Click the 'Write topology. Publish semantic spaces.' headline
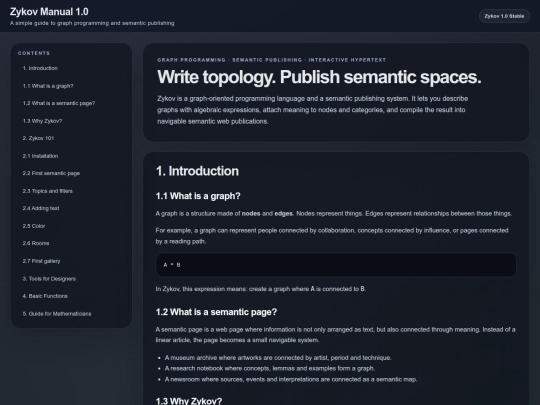The width and height of the screenshot is (540, 405). coord(319,77)
